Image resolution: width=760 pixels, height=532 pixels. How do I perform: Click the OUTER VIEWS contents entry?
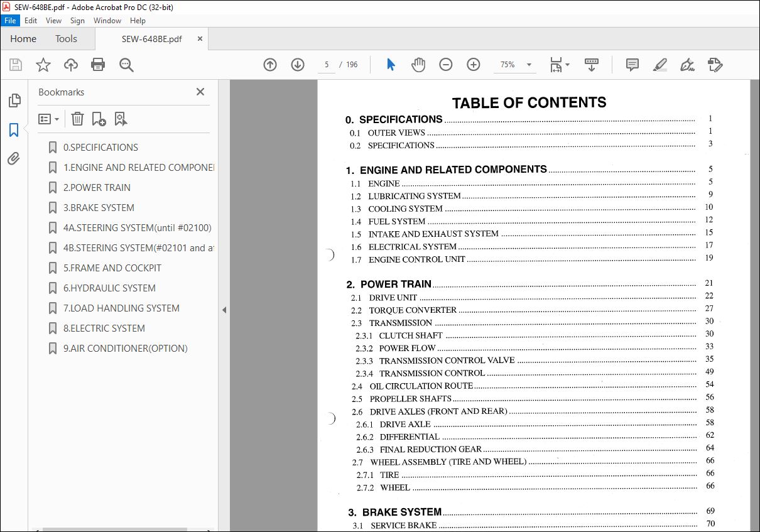tap(396, 133)
